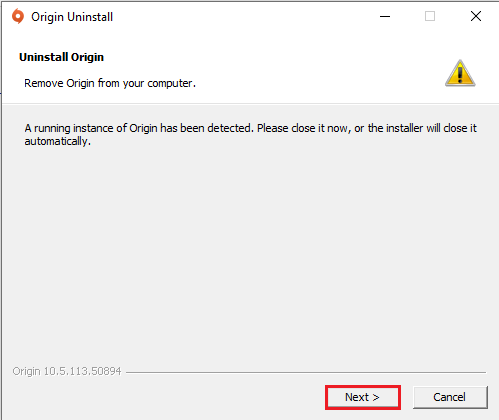Click the word "automatically." in the message
This screenshot has height=420, width=499.
[x=57, y=141]
